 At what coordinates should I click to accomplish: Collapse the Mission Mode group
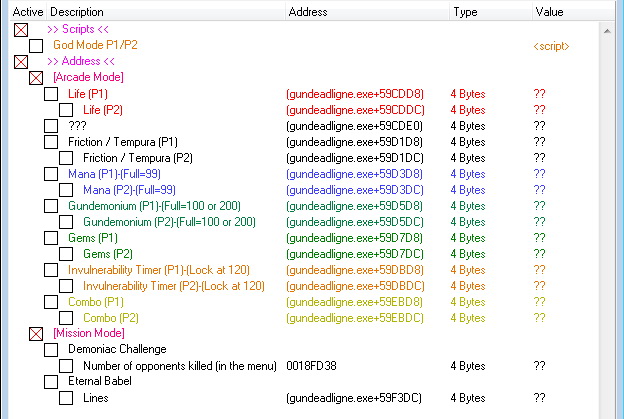coord(36,334)
